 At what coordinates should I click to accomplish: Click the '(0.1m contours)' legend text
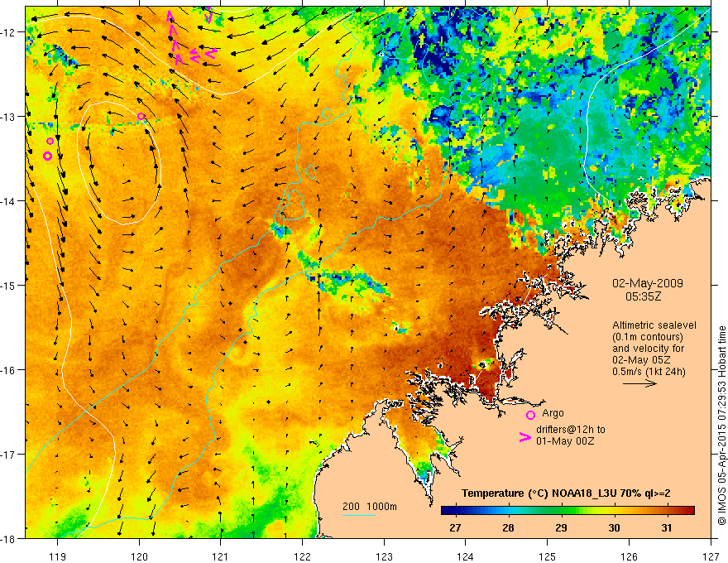(x=648, y=337)
